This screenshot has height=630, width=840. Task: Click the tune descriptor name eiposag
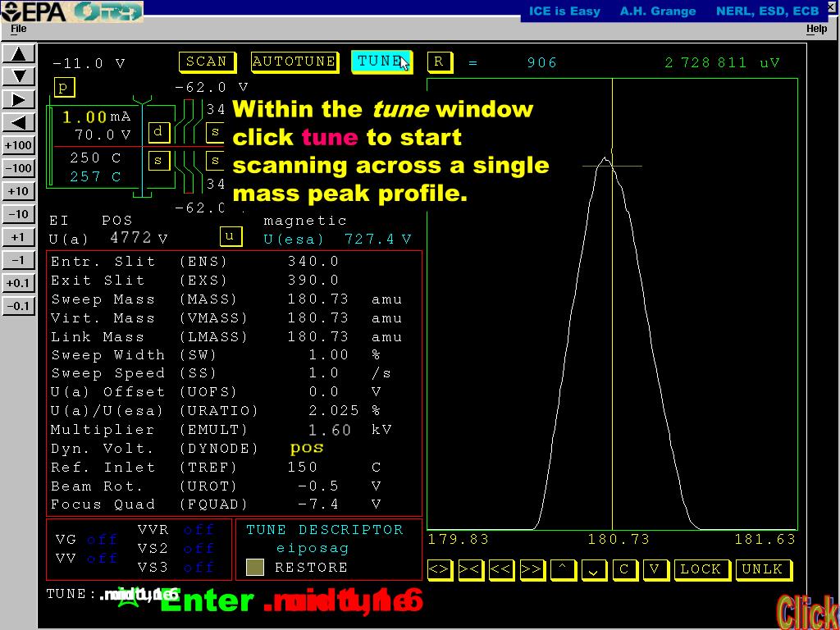tap(313, 549)
